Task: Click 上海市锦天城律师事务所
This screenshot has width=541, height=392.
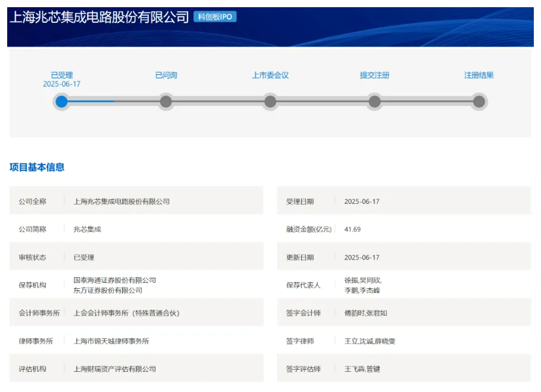Action: coord(111,341)
